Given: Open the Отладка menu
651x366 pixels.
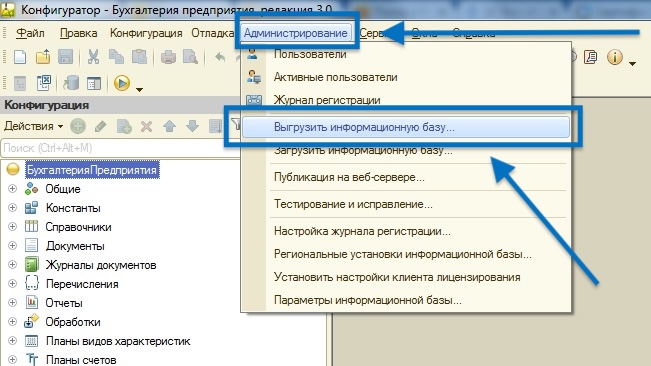Looking at the screenshot, I should pos(213,33).
